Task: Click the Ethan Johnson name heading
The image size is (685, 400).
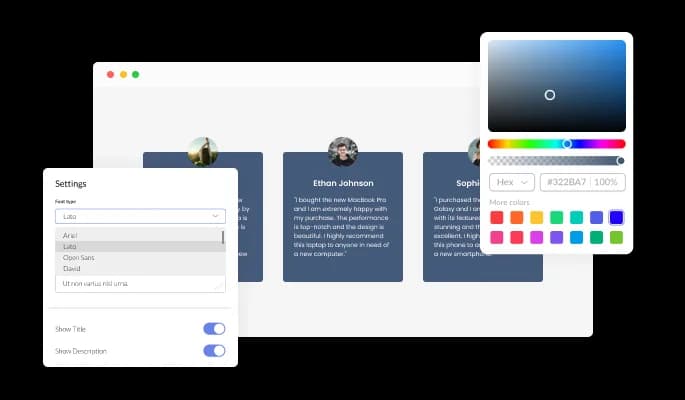Action: coord(343,183)
